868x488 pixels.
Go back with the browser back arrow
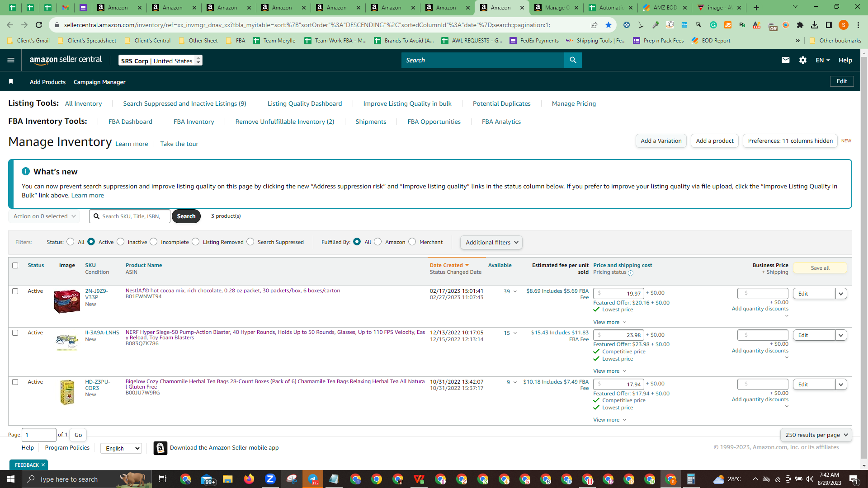click(10, 25)
